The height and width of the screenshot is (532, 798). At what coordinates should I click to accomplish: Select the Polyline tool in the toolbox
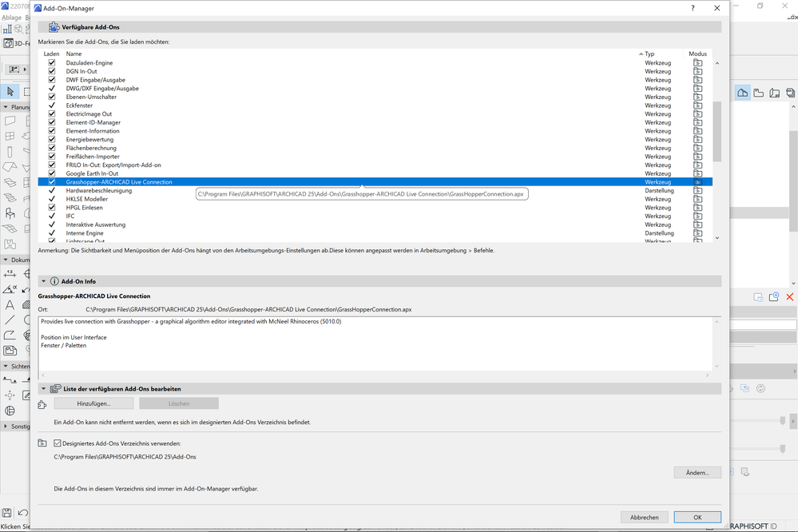point(10,335)
